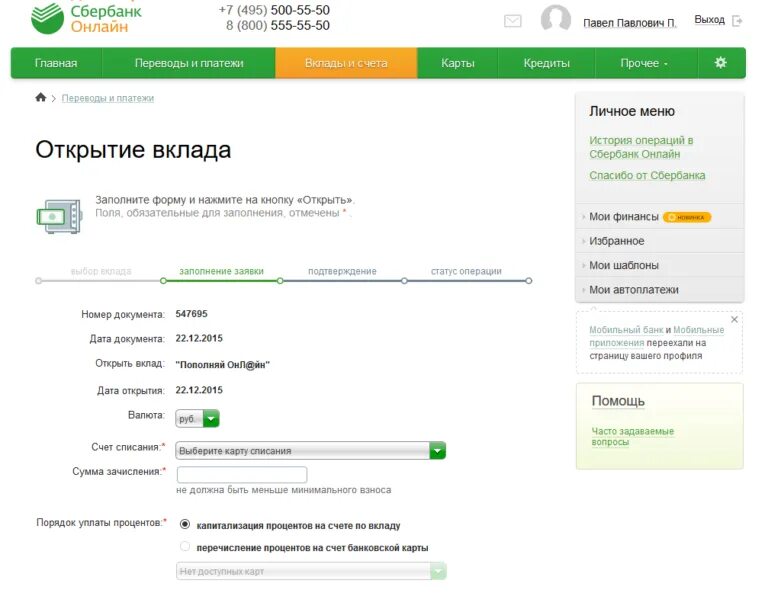768x593 pixels.
Task: Click the статус операции step
Action: [x=466, y=271]
